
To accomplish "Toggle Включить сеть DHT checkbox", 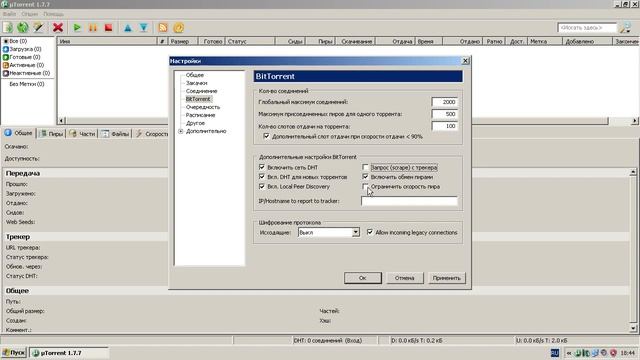I will point(262,167).
